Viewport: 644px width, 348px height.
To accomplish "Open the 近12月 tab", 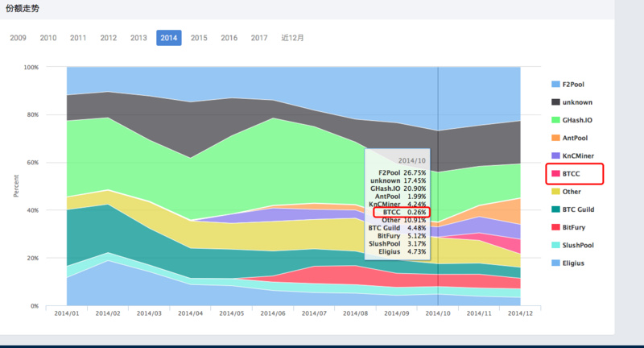I will tap(293, 38).
